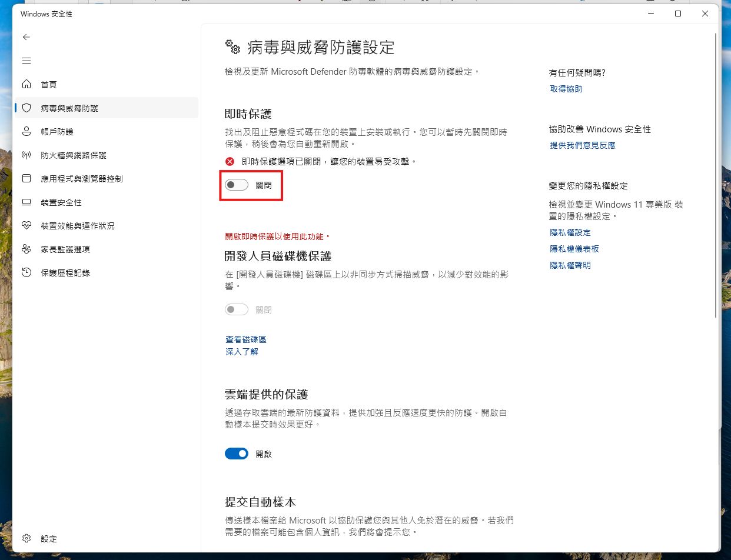Click the back arrow at top left
The image size is (731, 560).
click(26, 37)
